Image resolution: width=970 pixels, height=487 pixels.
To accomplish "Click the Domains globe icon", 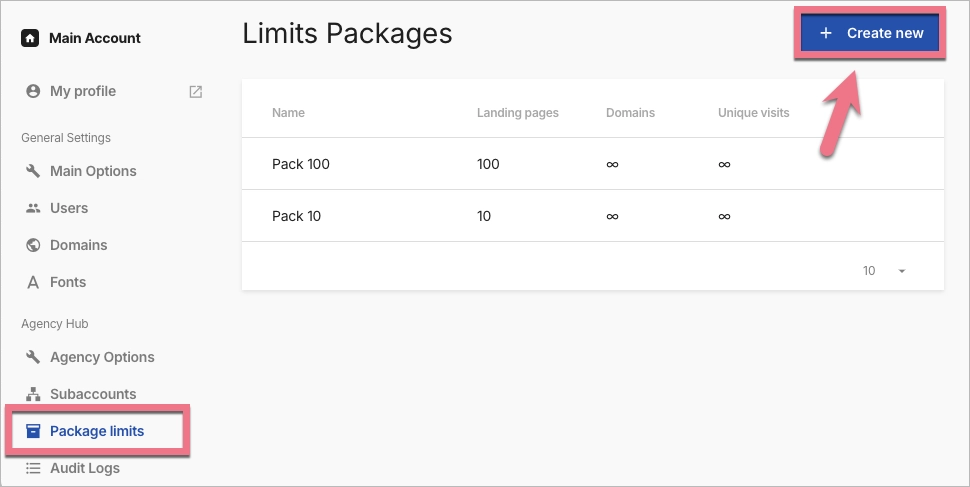I will [33, 245].
